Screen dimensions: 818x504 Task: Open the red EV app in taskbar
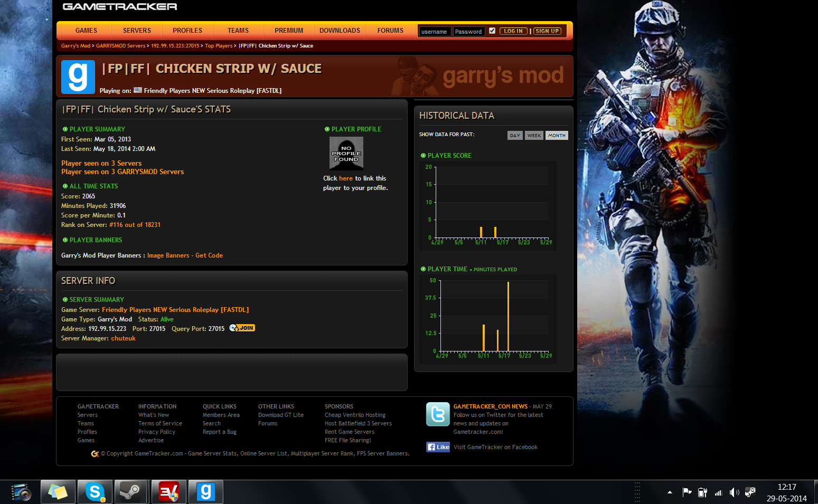point(169,492)
